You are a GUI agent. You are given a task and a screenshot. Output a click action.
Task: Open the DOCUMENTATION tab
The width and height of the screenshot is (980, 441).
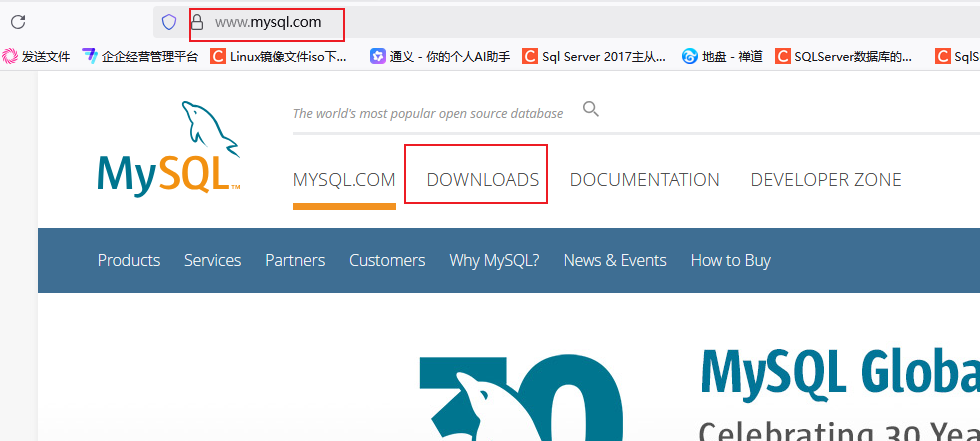(x=644, y=180)
